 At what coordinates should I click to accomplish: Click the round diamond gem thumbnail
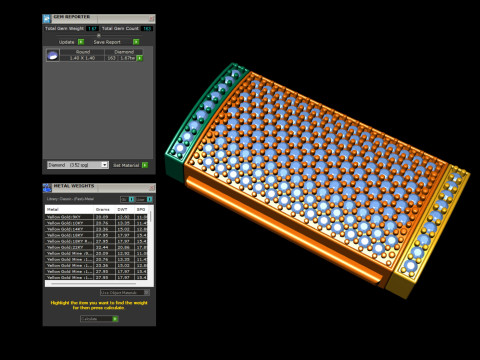click(x=52, y=55)
